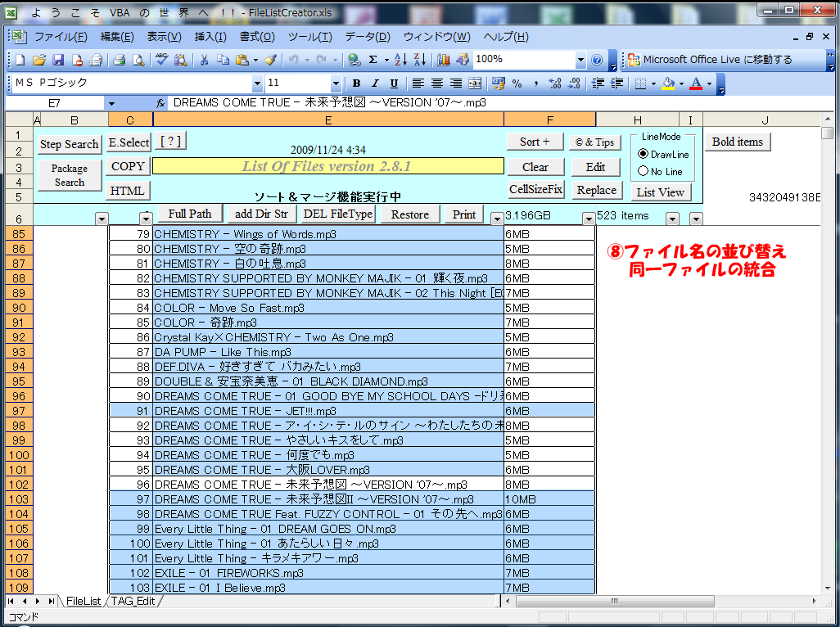Expand the Borders dropdown arrow
Screen dimensions: 840x627
point(653,83)
